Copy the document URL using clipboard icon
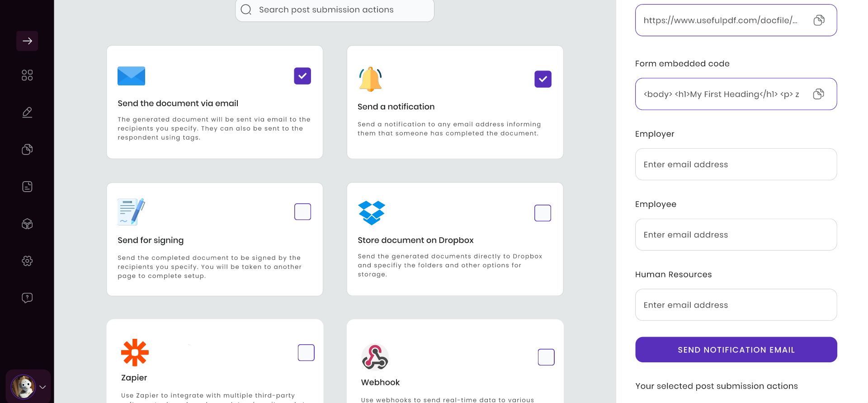 (818, 20)
